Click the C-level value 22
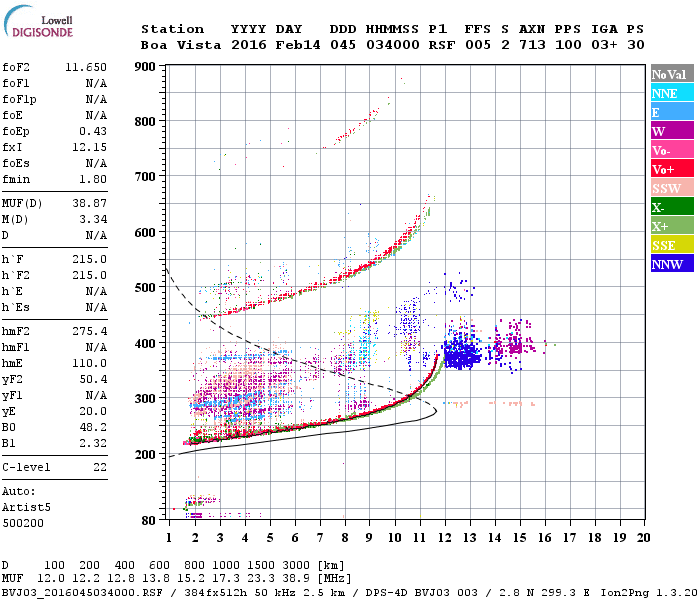 point(100,467)
